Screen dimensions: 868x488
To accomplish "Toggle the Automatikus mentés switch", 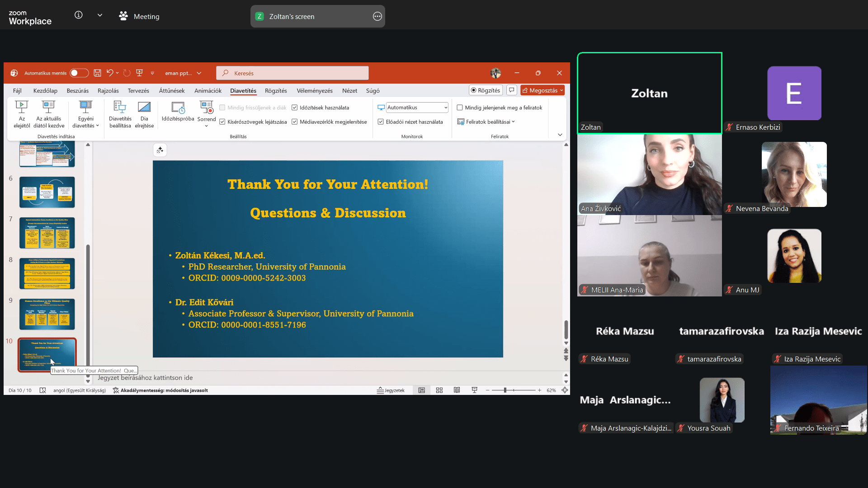I will click(79, 73).
